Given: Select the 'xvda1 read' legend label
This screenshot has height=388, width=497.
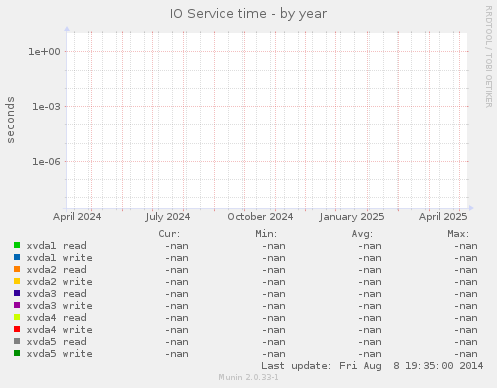Looking at the screenshot, I should pos(56,246).
